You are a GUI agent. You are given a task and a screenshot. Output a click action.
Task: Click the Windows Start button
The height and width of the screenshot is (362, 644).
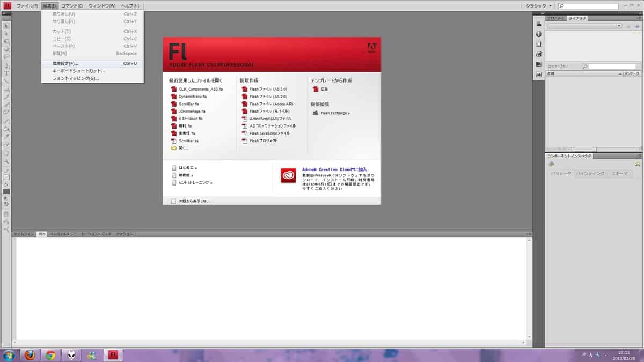tap(9, 355)
